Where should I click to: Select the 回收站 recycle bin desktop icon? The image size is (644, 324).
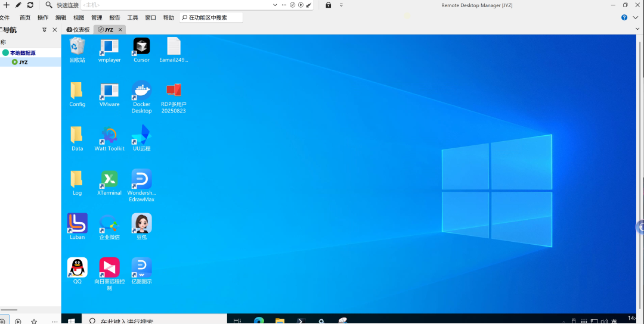pyautogui.click(x=77, y=50)
